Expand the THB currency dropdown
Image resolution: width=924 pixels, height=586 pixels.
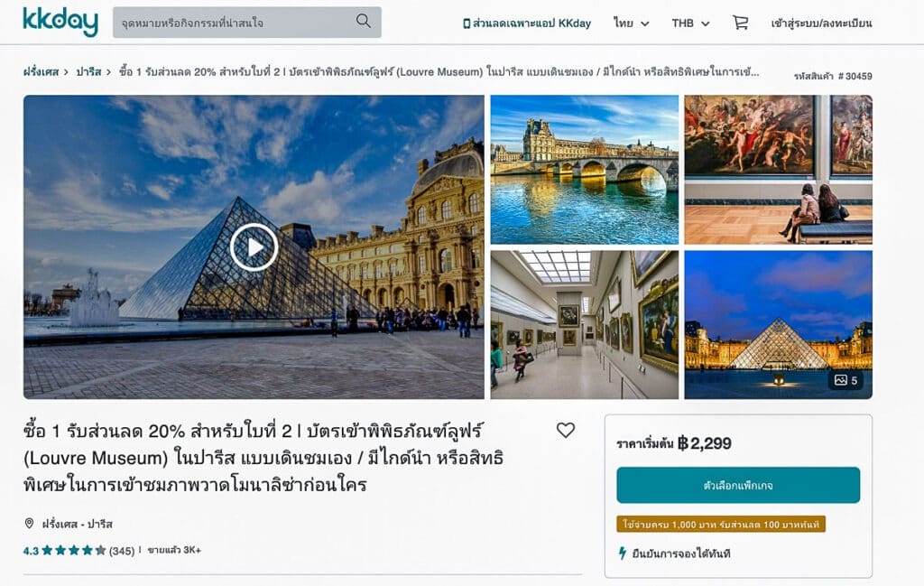pos(690,23)
